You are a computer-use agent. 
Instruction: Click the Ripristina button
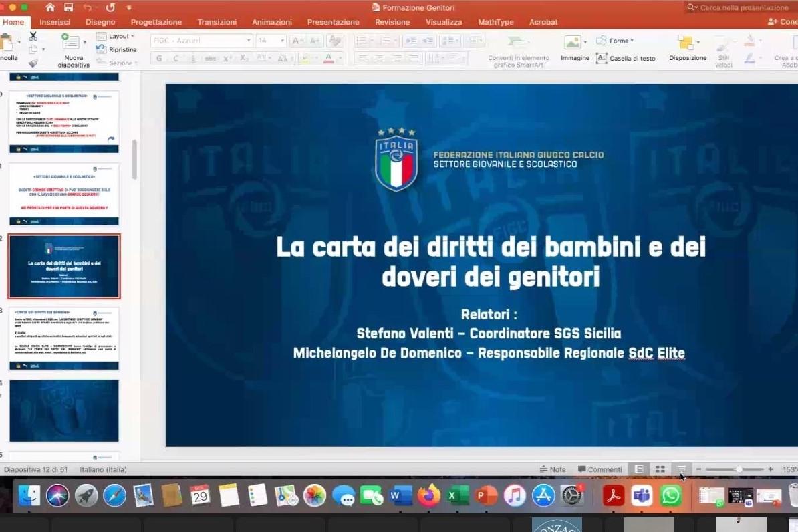point(117,49)
